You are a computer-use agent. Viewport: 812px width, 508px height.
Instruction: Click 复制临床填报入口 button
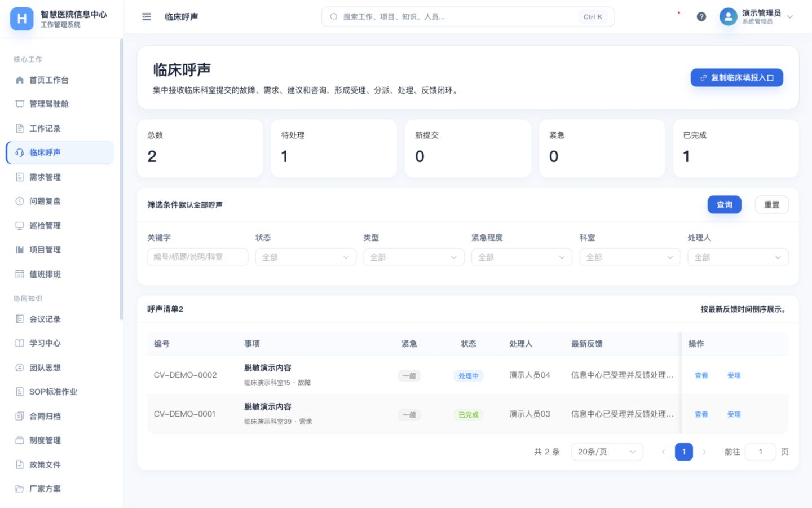click(x=737, y=78)
